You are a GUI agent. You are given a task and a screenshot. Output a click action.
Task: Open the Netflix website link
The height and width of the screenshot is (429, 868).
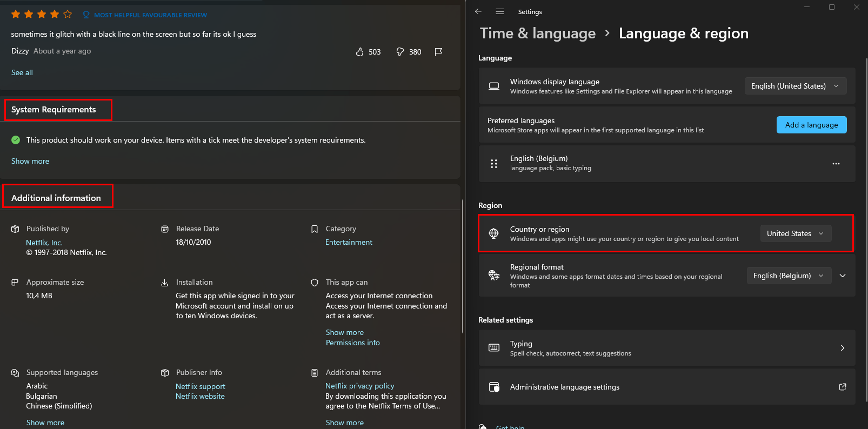(x=200, y=396)
